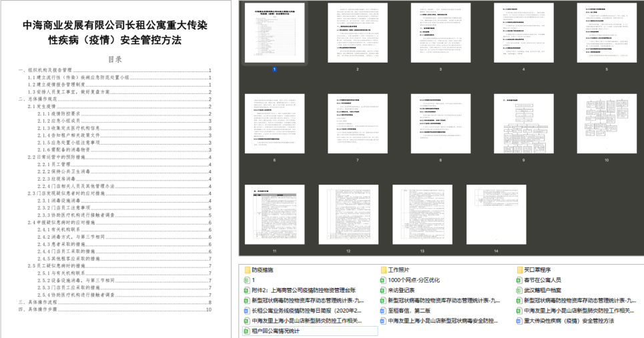Click the icon beside 附件2：上海商管公司疫情防控物资管理台账

[247, 291]
